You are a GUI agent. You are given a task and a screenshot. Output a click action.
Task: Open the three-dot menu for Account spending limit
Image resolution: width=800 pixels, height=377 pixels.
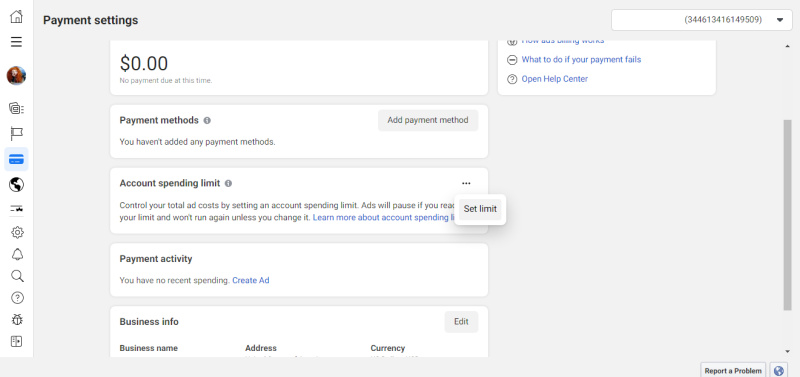[x=466, y=183]
